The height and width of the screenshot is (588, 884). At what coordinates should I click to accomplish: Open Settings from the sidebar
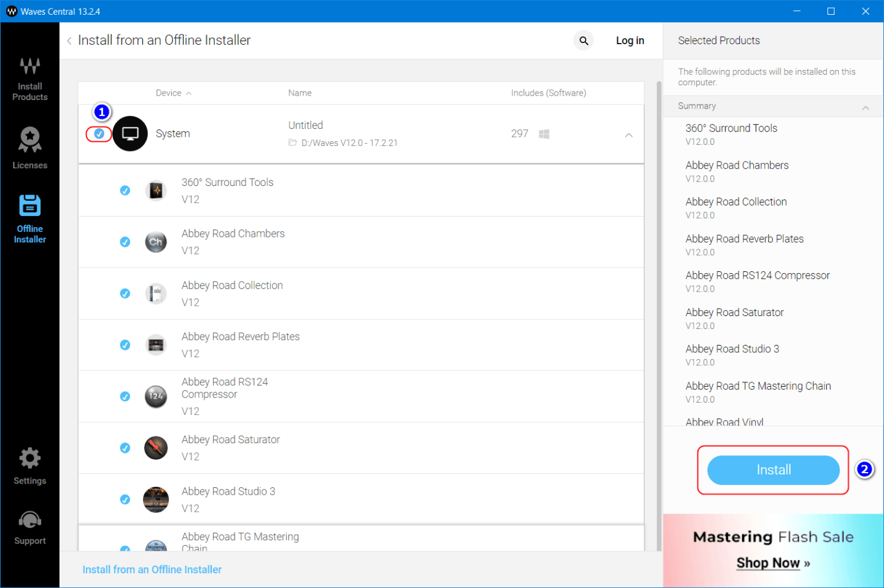pyautogui.click(x=29, y=466)
